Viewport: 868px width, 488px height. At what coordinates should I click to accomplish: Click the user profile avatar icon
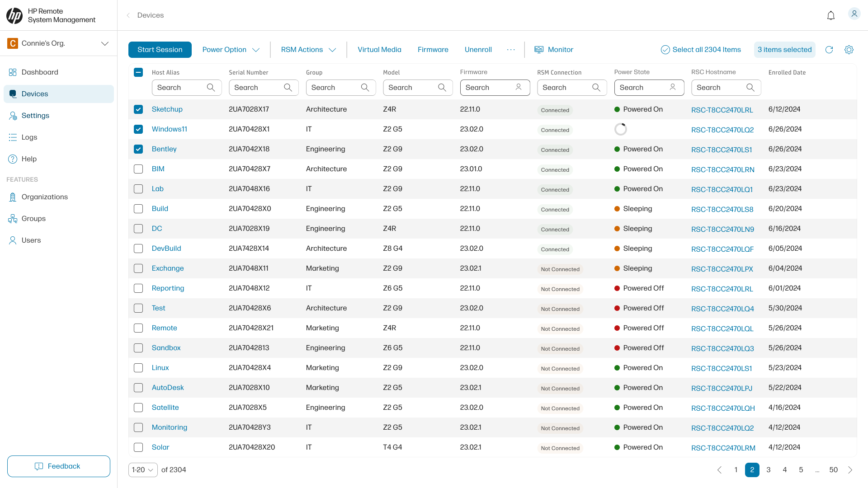pyautogui.click(x=854, y=14)
